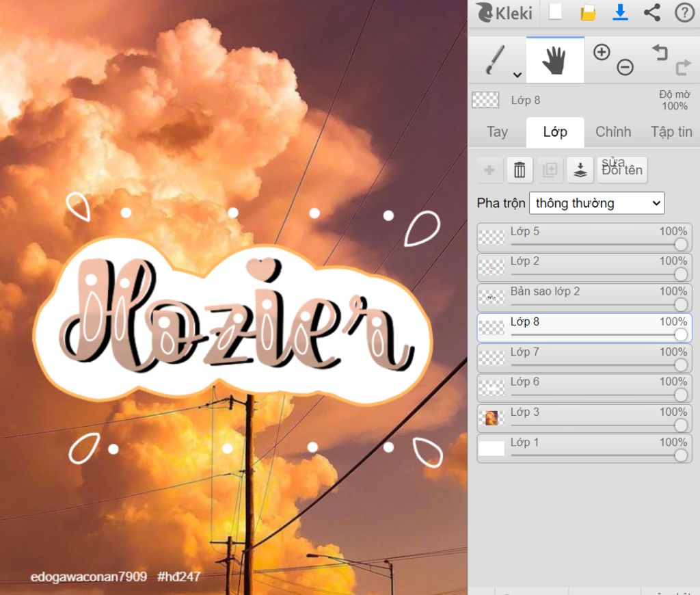Undo the last action
Screen dimensions: 700x595
(x=660, y=52)
